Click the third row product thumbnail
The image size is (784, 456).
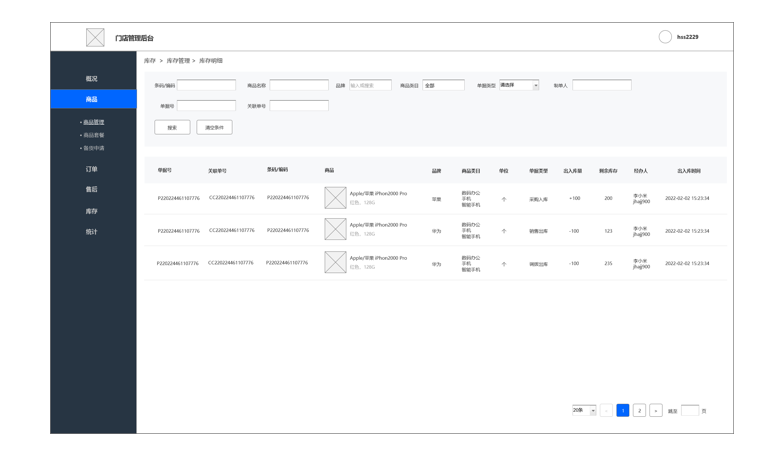(335, 263)
